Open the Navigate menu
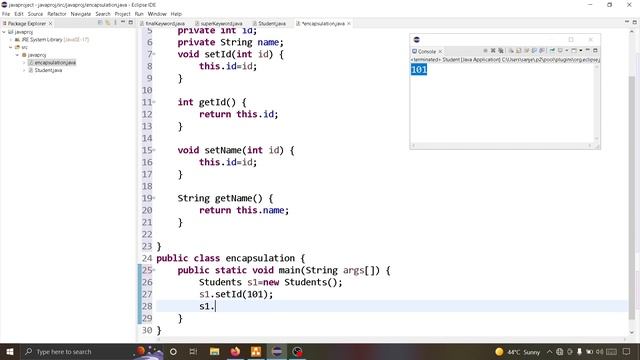This screenshot has height=360, width=640. click(x=81, y=14)
